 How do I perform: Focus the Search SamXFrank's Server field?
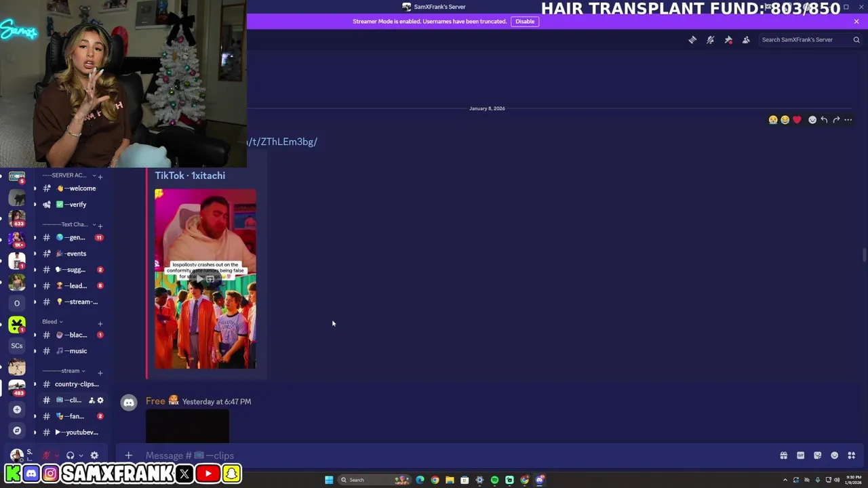pos(810,40)
